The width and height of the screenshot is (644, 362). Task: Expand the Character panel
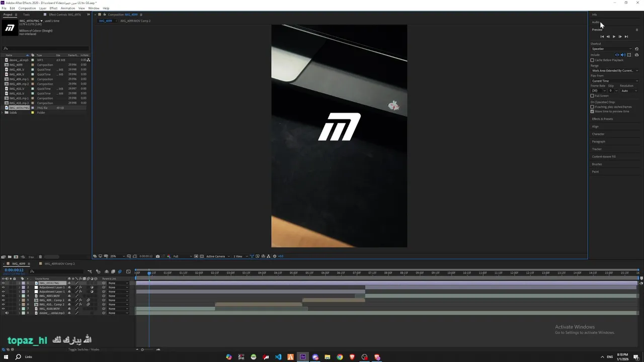point(598,134)
